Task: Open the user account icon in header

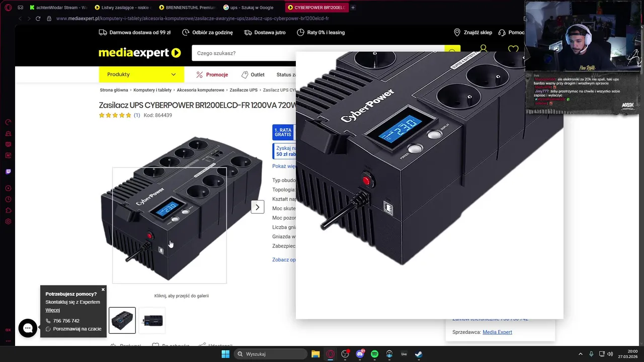Action: tap(484, 49)
